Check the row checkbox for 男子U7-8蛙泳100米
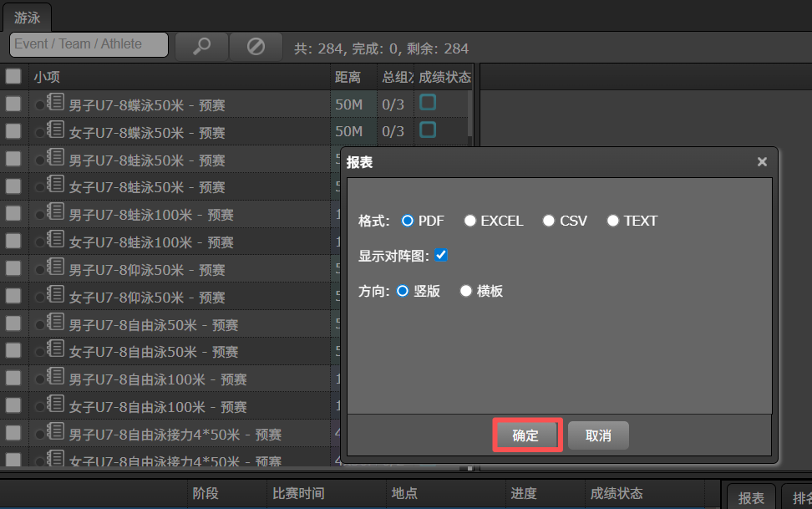Screen dimensions: 812x509 13,214
